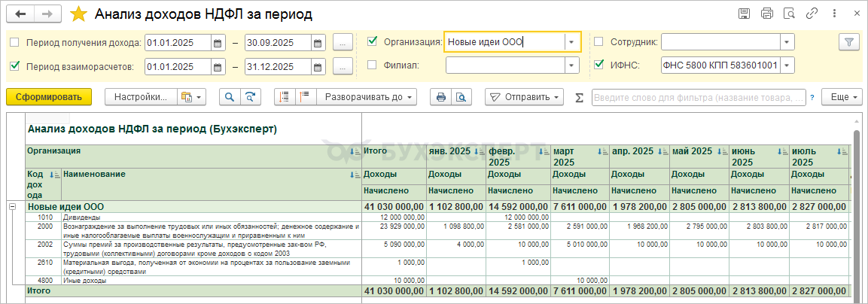Toggle the Филиал checkbox
The image size is (868, 304).
pos(372,65)
